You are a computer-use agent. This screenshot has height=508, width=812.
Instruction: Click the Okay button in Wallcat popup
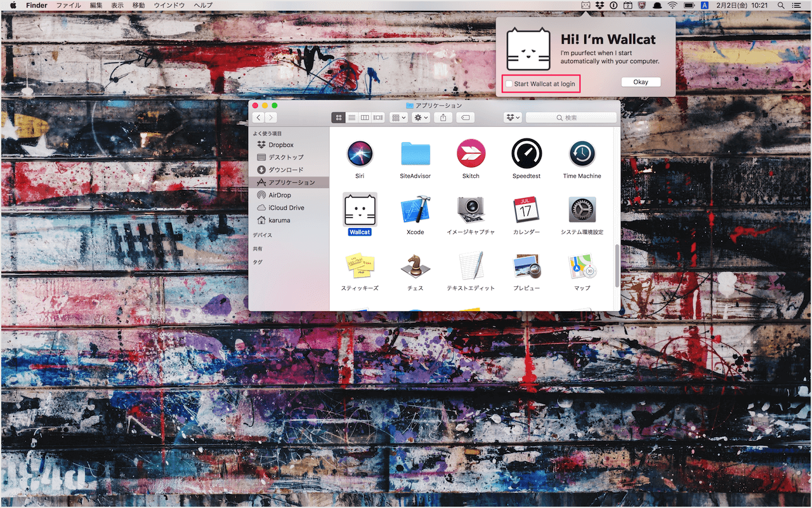pos(641,82)
